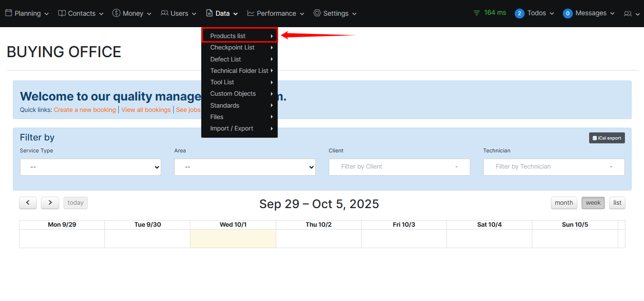Open the Money dollar menu
This screenshot has width=644, height=301.
pyautogui.click(x=132, y=13)
